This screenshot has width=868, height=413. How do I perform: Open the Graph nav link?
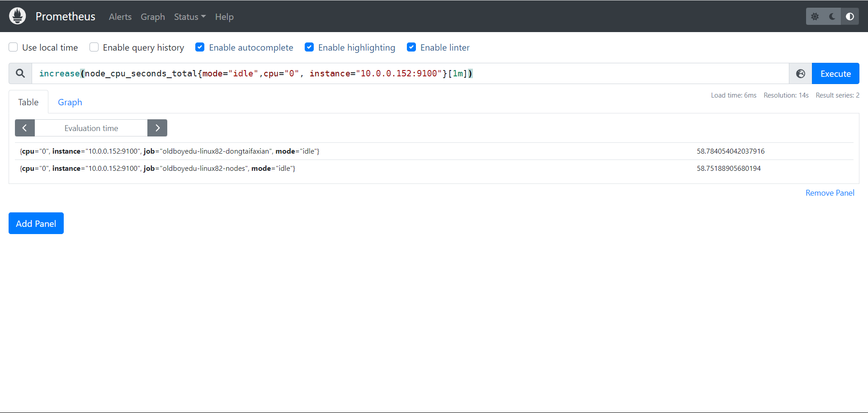[x=153, y=17]
